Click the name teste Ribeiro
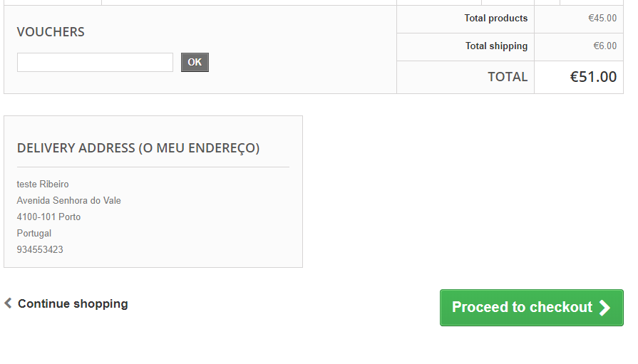 coord(43,184)
